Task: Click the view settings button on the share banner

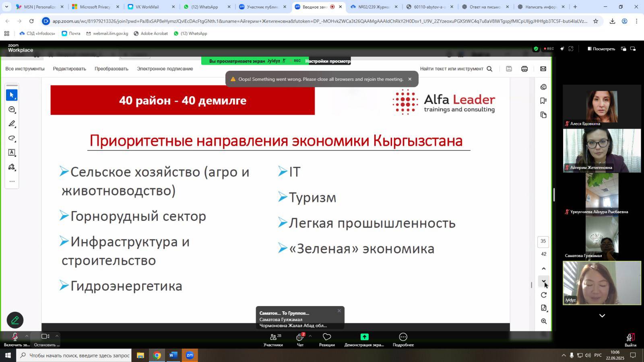Action: click(328, 61)
